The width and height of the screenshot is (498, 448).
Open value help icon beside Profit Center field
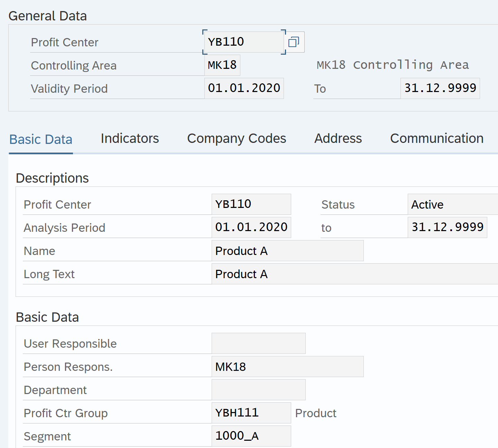click(294, 42)
